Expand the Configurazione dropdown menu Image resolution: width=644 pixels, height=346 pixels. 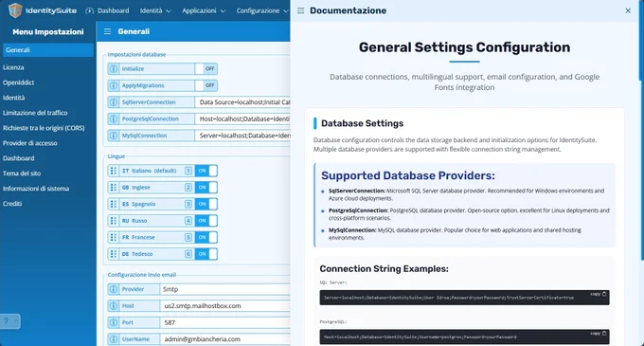[262, 10]
